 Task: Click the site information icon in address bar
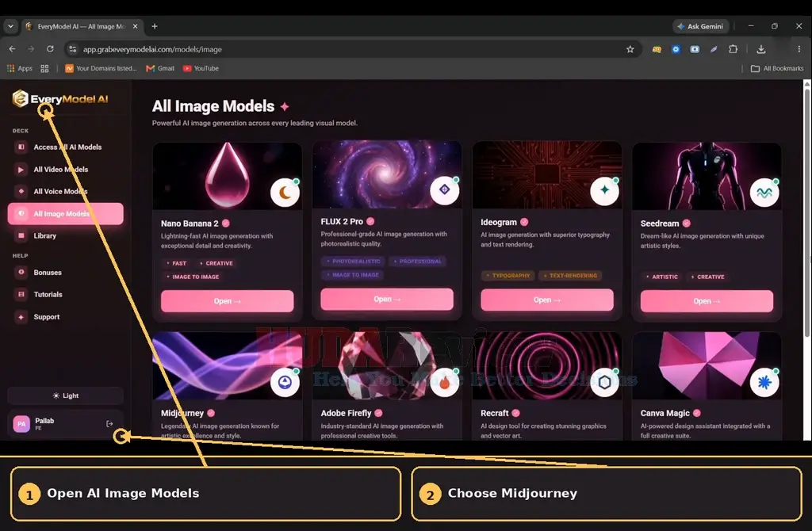point(73,49)
